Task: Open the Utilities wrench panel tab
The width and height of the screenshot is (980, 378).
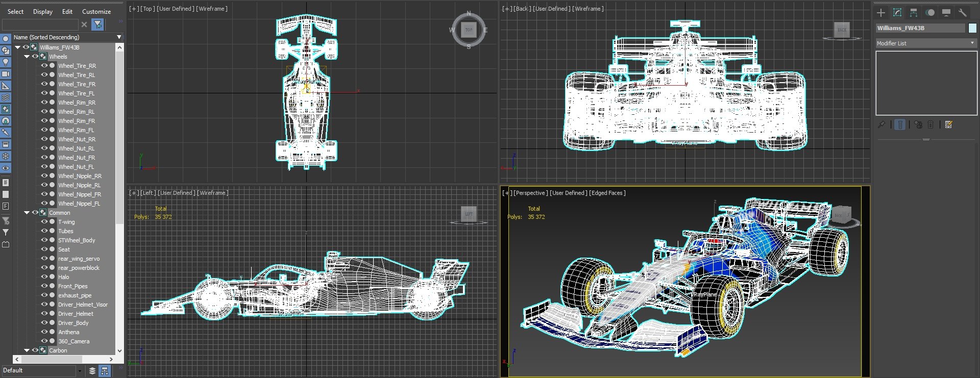Action: [963, 13]
